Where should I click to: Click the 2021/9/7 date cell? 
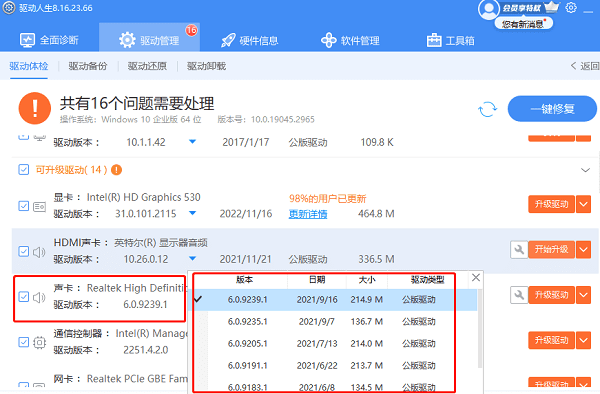click(x=317, y=322)
